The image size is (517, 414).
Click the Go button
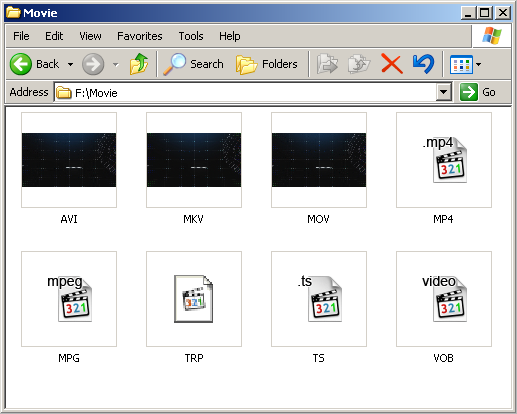pyautogui.click(x=478, y=92)
